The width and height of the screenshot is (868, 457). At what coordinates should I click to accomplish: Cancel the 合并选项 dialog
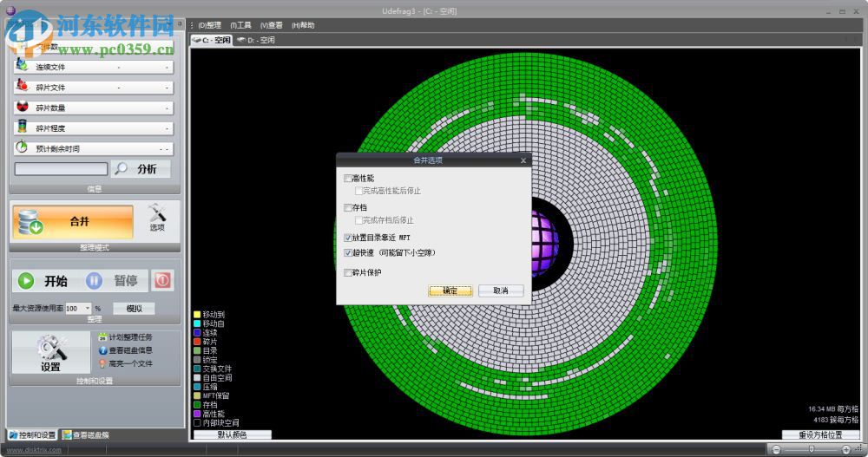click(x=501, y=291)
